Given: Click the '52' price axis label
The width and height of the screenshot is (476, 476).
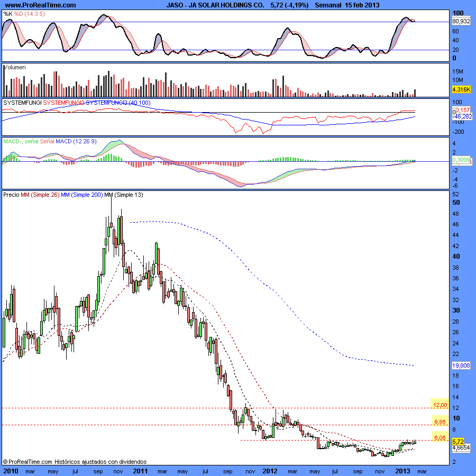Looking at the screenshot, I should (x=456, y=194).
